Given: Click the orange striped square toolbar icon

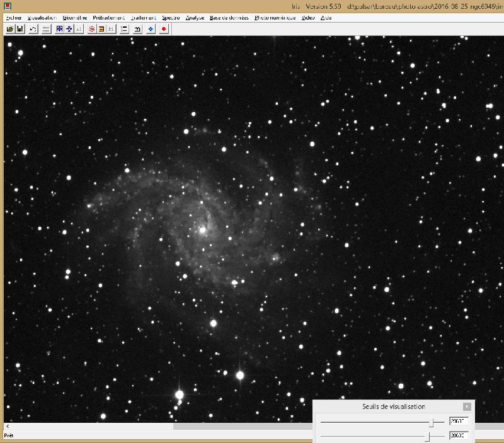Looking at the screenshot, I should coord(101,29).
